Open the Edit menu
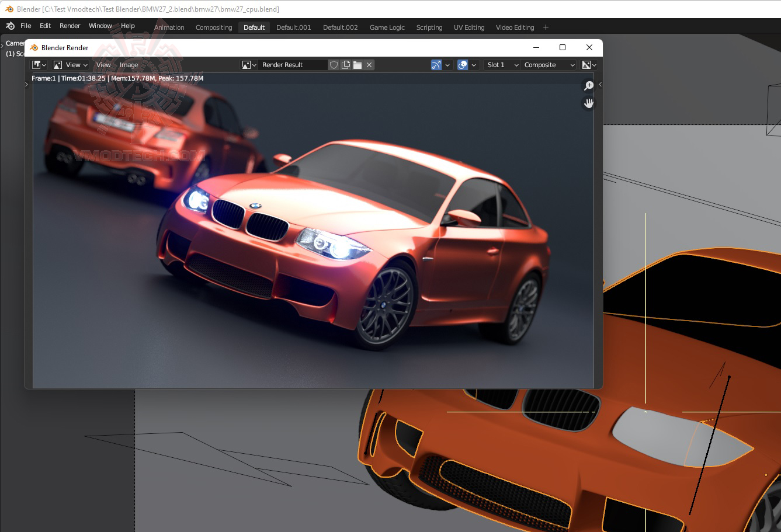 click(x=45, y=26)
